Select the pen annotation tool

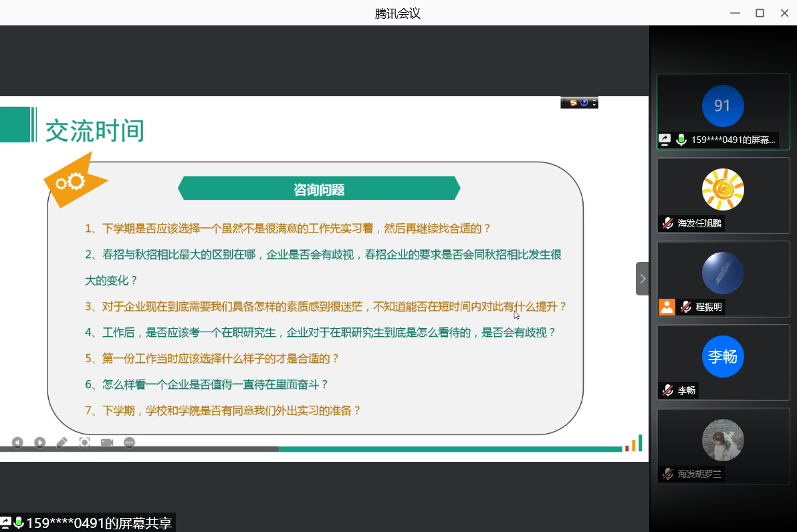[62, 442]
